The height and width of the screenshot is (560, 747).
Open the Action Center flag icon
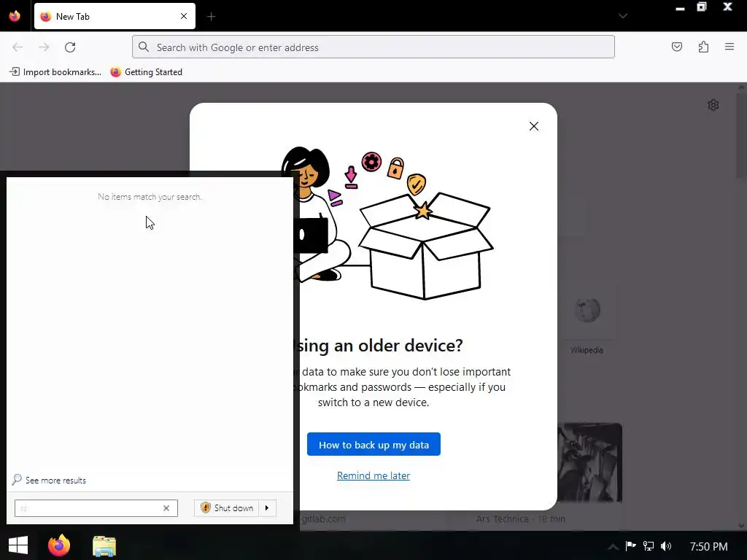click(x=631, y=545)
